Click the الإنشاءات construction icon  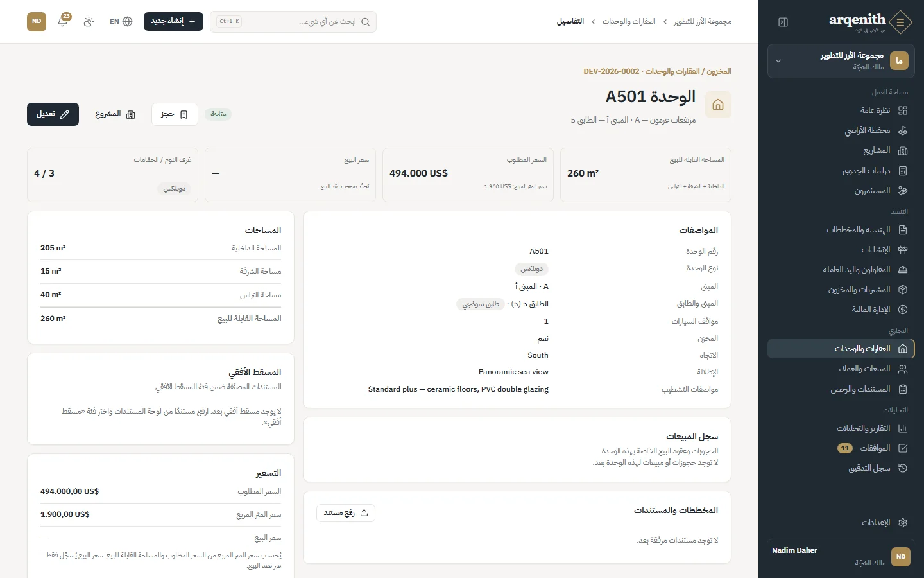tap(903, 250)
